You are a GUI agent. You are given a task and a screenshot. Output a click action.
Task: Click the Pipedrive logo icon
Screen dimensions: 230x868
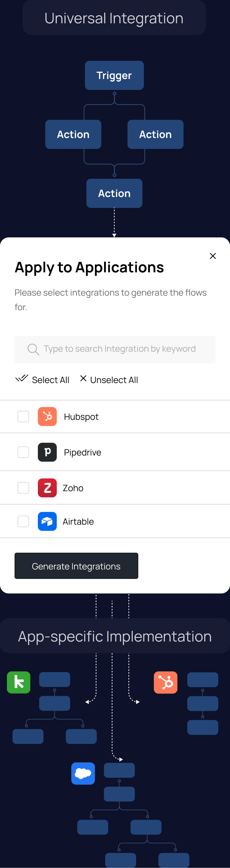click(x=47, y=452)
